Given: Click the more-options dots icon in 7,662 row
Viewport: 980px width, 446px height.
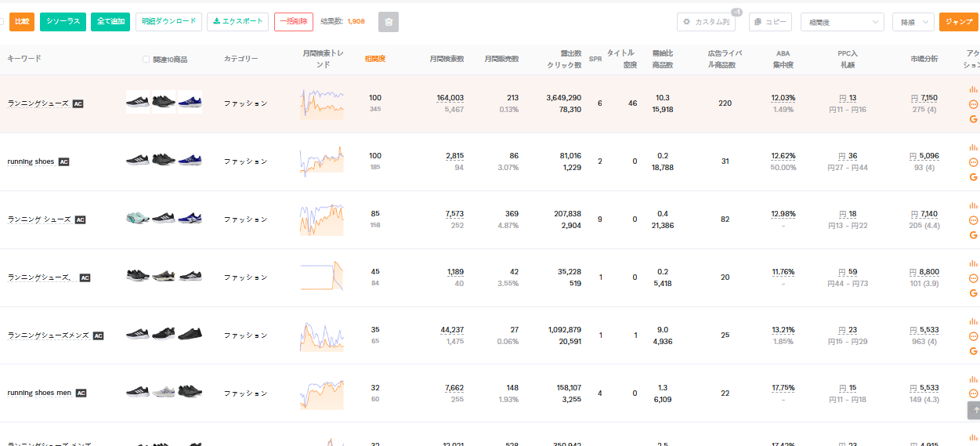Looking at the screenshot, I should [974, 394].
